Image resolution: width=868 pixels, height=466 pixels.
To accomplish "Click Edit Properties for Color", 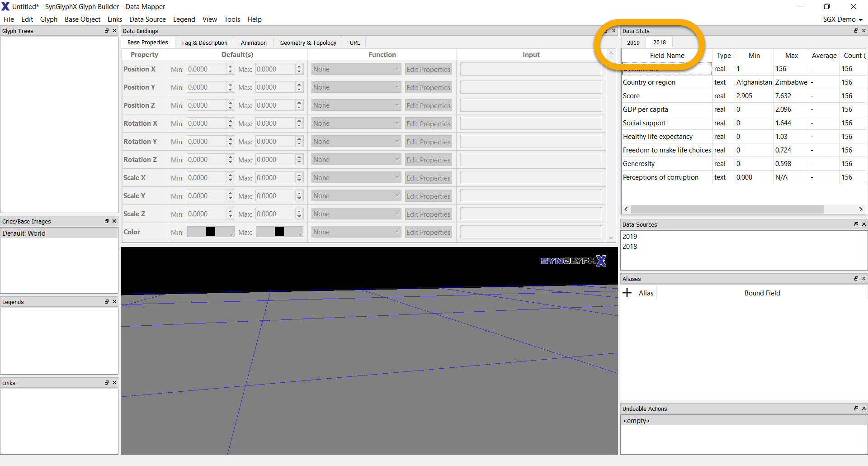I will click(x=428, y=232).
